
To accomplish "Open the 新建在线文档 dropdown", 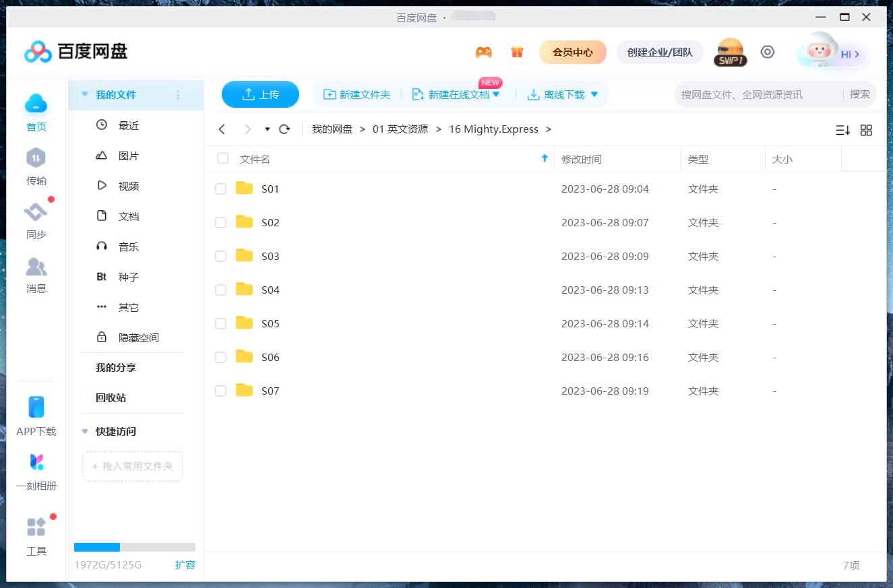I will [497, 94].
